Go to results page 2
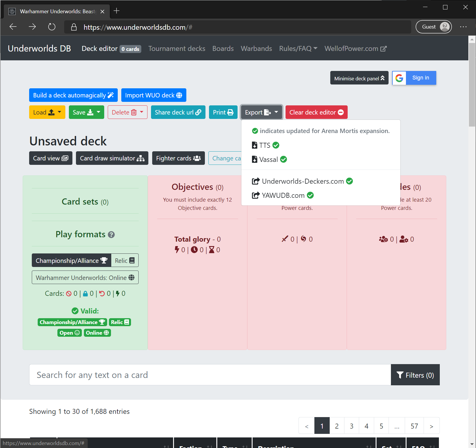Viewport: 476px width, 448px height. (337, 426)
